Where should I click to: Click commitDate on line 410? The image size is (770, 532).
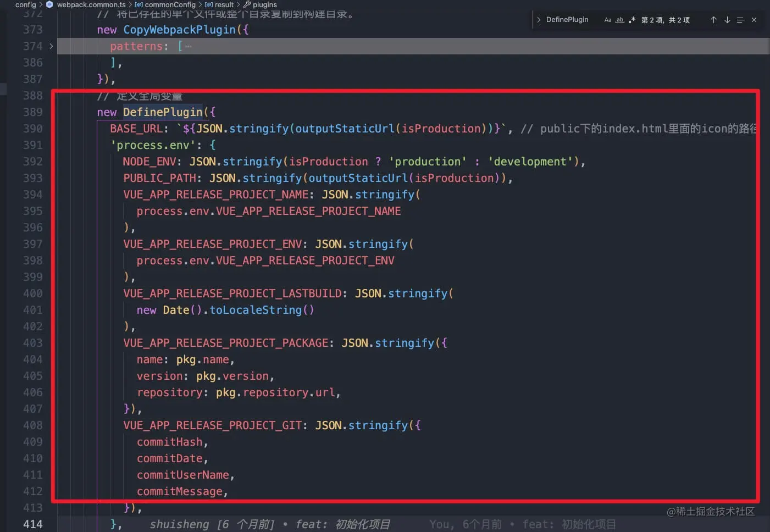(x=169, y=458)
